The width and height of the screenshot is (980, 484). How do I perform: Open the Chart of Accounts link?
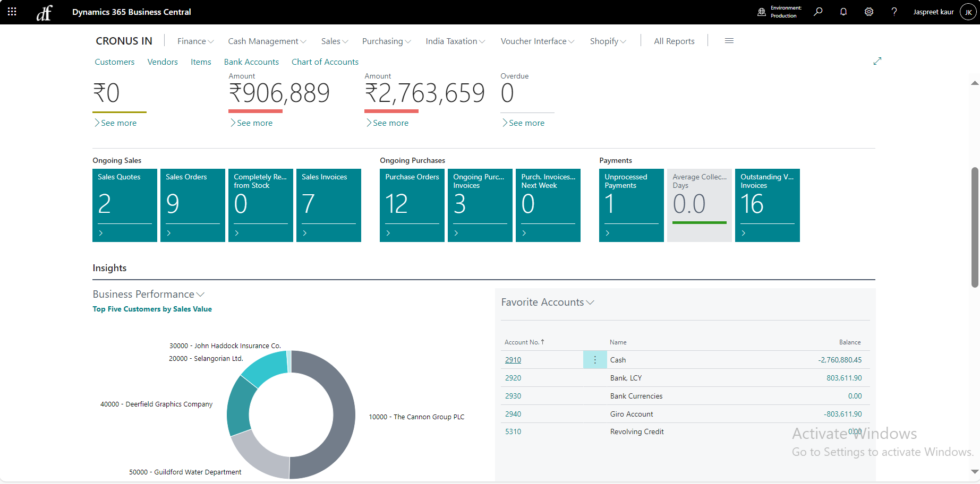click(x=325, y=62)
